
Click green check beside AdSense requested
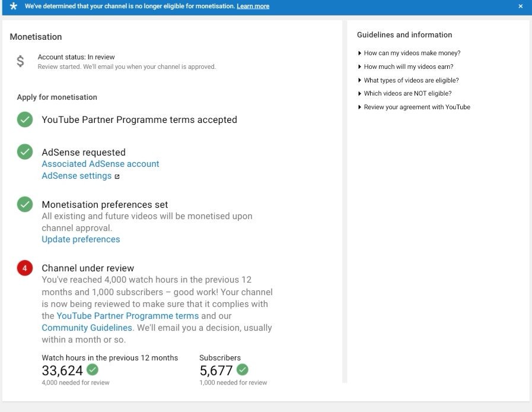(25, 152)
